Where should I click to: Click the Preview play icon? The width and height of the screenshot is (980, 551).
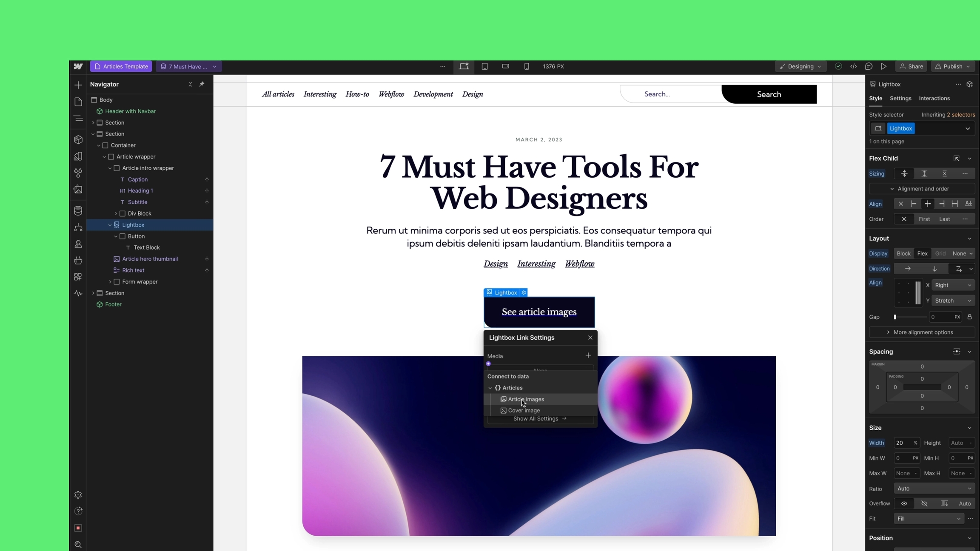(x=883, y=66)
